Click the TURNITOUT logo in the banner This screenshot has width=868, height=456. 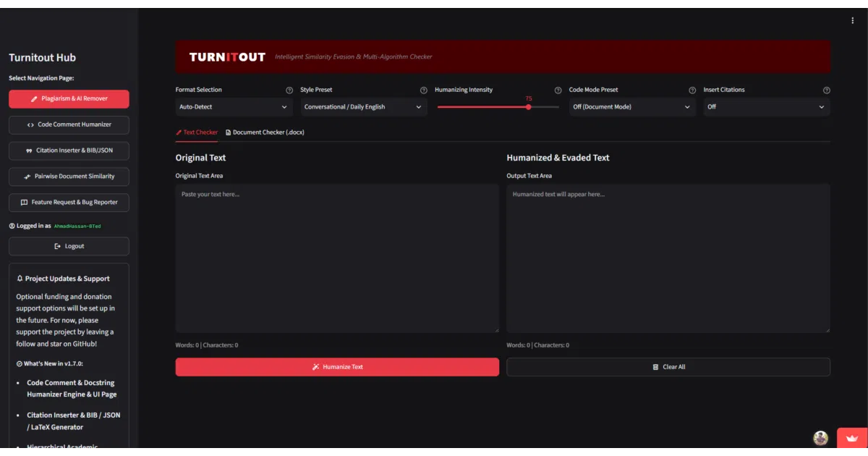(x=227, y=57)
